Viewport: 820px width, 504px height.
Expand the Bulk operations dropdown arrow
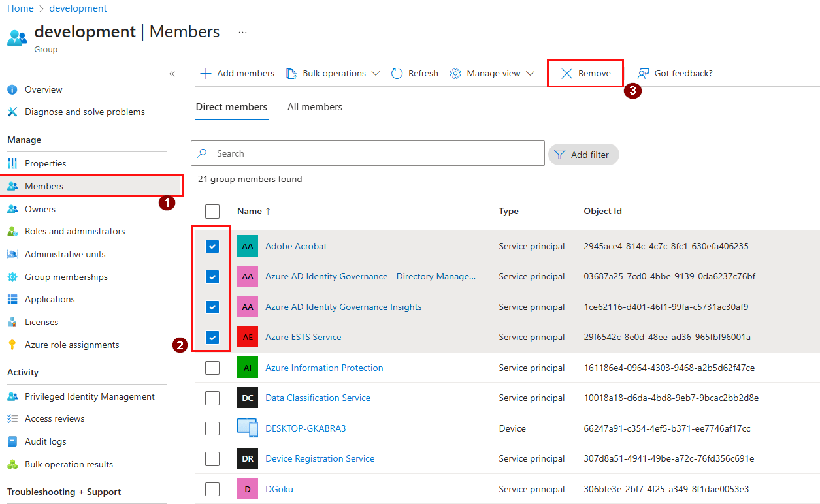tap(376, 73)
